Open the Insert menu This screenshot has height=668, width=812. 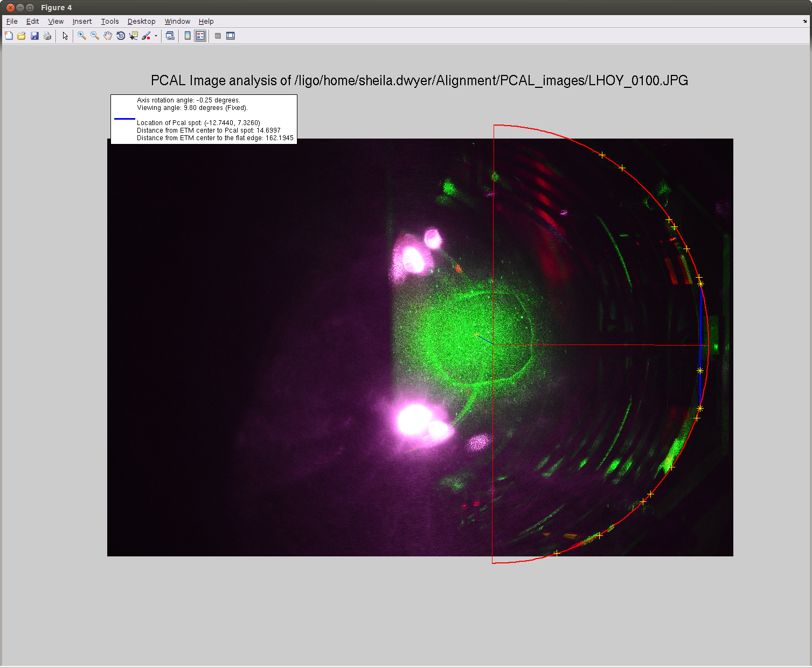point(82,22)
